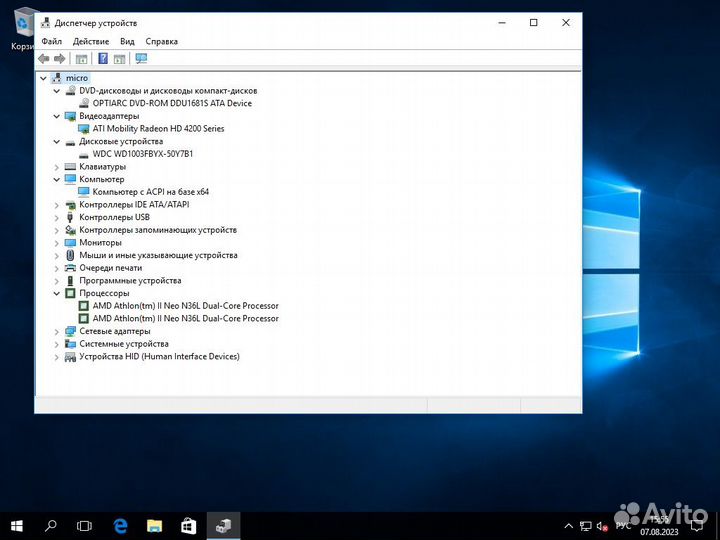Click the network icon beside Сетевые адаптеры
The width and height of the screenshot is (720, 540).
tap(70, 331)
